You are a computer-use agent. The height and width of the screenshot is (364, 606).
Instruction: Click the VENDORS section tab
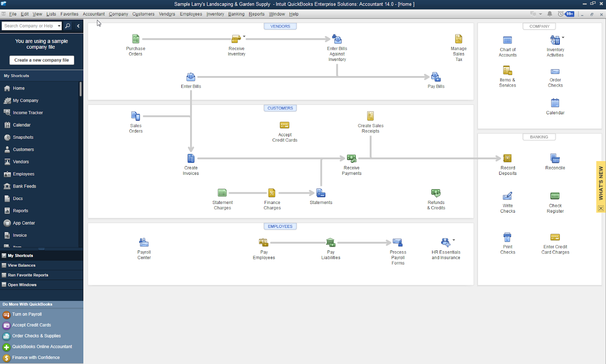coord(280,26)
